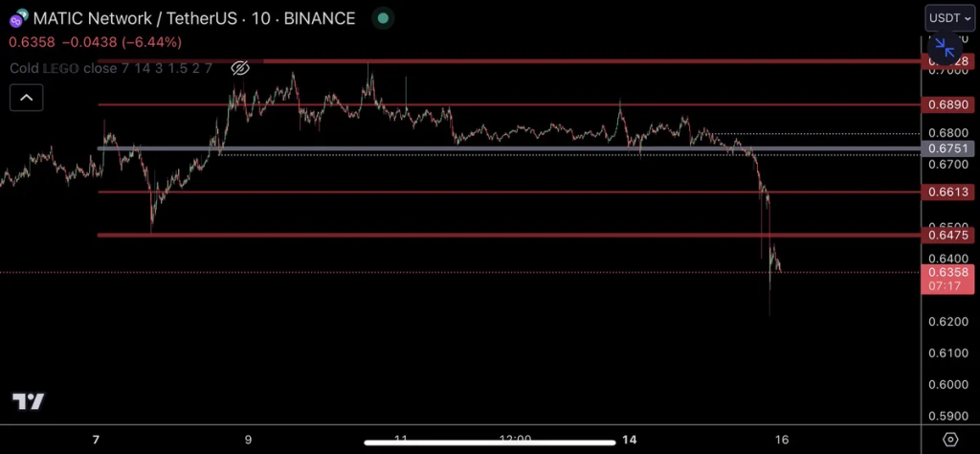Select the 0.6475 price level label
This screenshot has height=454, width=980.
click(948, 235)
